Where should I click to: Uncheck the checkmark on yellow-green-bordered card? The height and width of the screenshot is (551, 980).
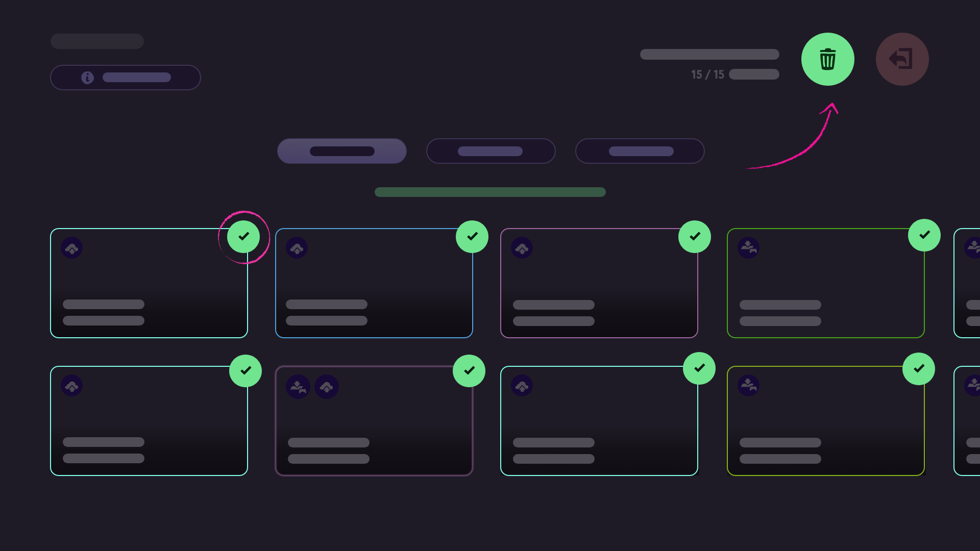(919, 369)
